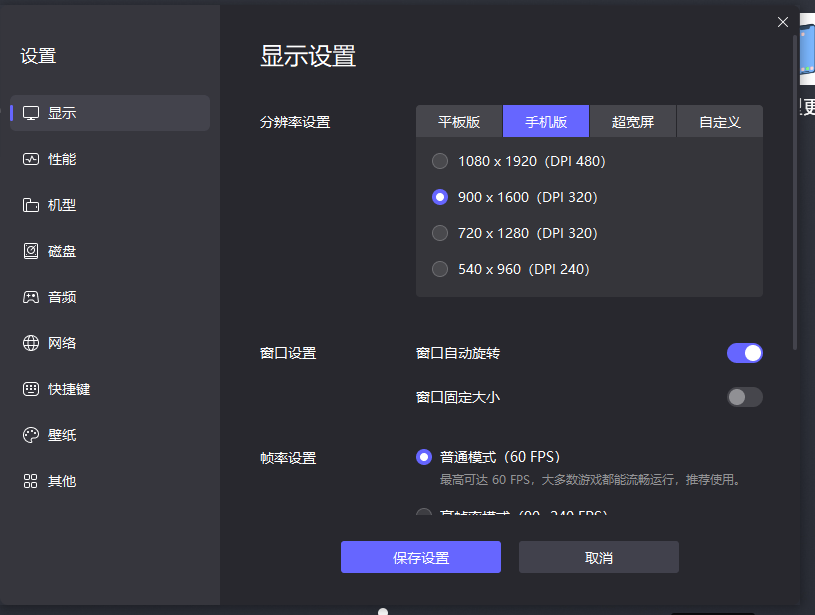The height and width of the screenshot is (615, 815).
Task: Switch to 平板版 resolution tab
Action: pyautogui.click(x=459, y=122)
